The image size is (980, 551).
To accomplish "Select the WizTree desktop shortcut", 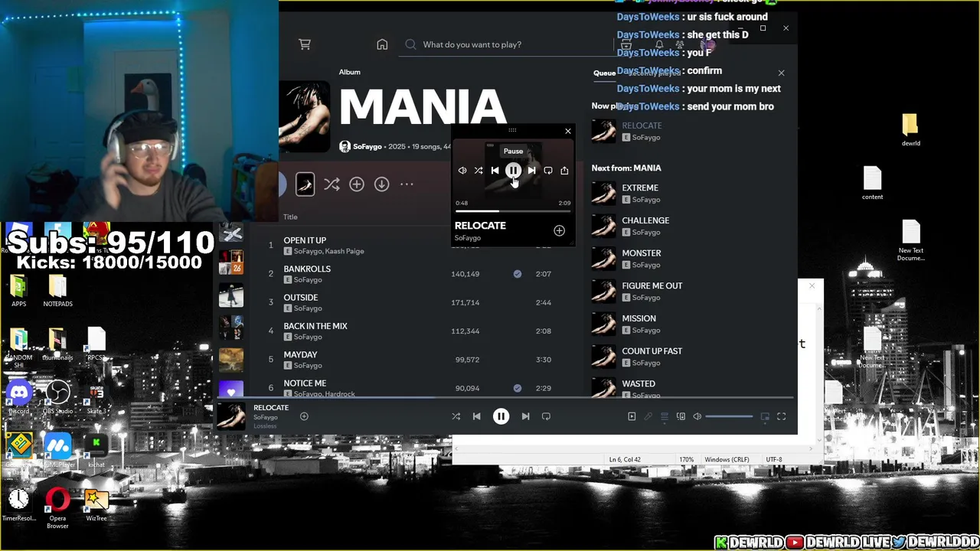I will click(96, 505).
